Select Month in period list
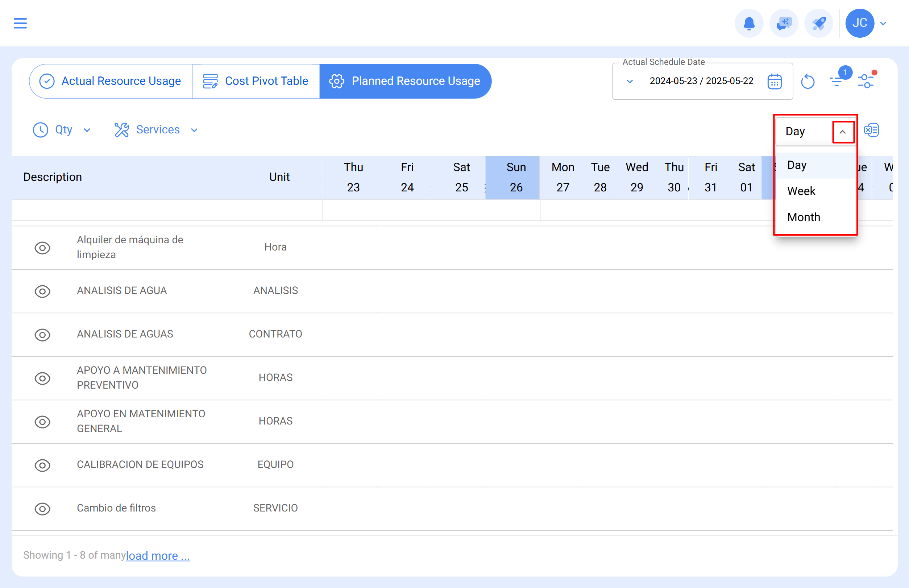This screenshot has width=909, height=588. coord(815,217)
